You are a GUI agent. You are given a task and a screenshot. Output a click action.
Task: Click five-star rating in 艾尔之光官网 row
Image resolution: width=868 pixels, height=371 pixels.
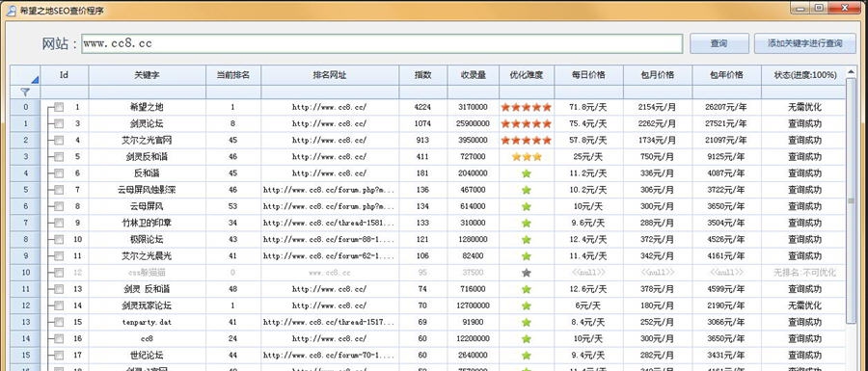(x=527, y=141)
